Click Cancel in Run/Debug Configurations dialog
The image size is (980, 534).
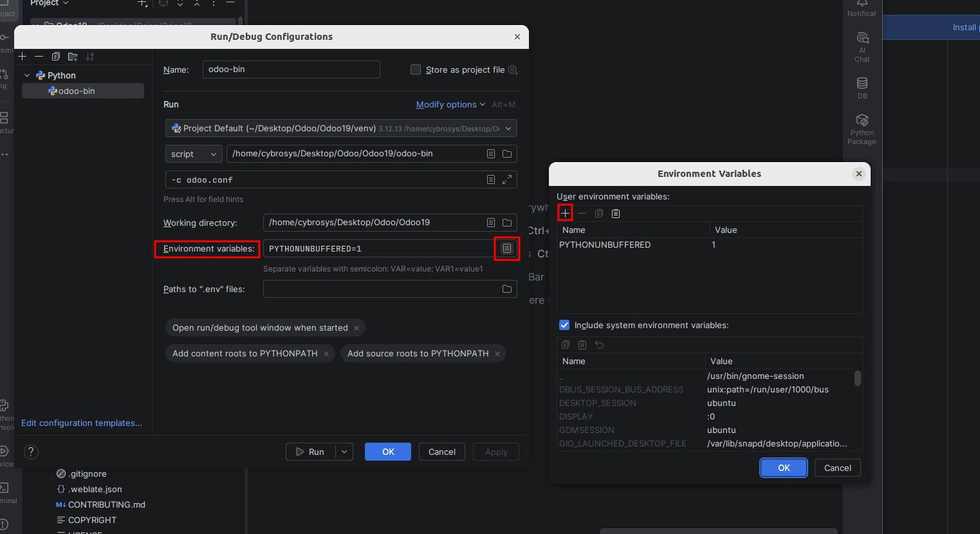pyautogui.click(x=442, y=452)
